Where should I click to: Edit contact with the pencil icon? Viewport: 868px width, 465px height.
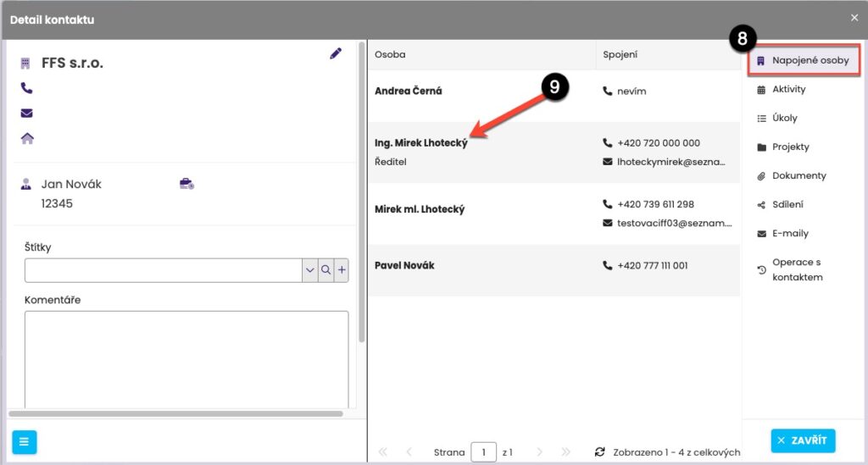tap(336, 53)
